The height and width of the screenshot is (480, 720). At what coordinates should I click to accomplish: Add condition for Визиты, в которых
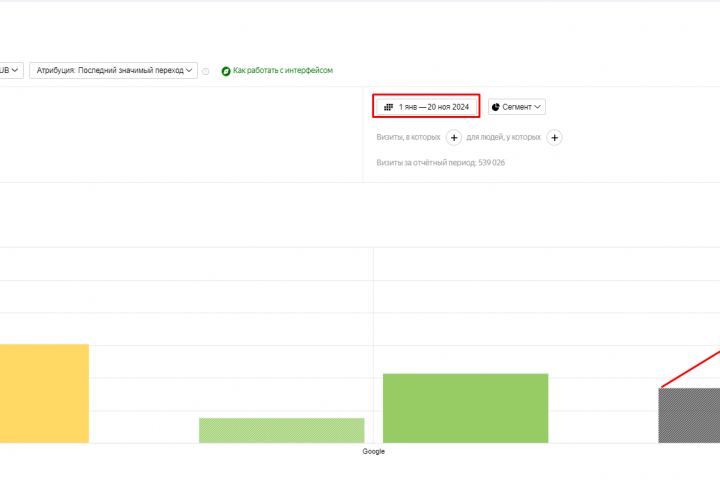tap(454, 137)
